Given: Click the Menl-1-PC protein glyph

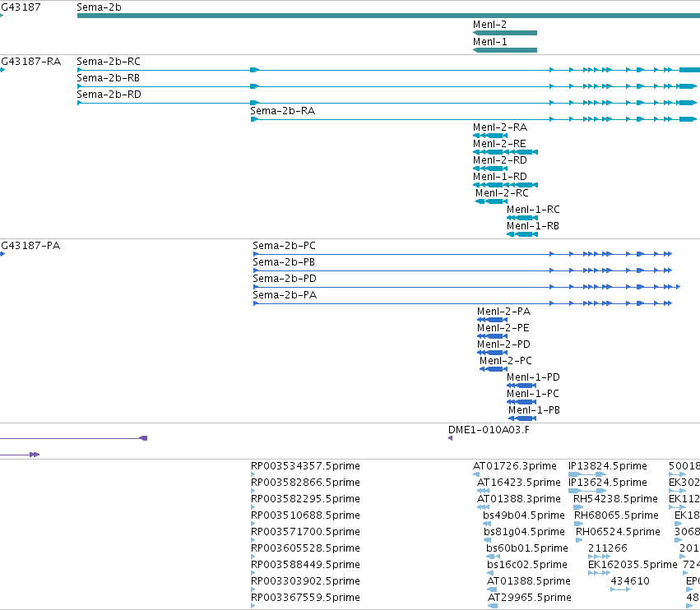Looking at the screenshot, I should click(522, 402).
